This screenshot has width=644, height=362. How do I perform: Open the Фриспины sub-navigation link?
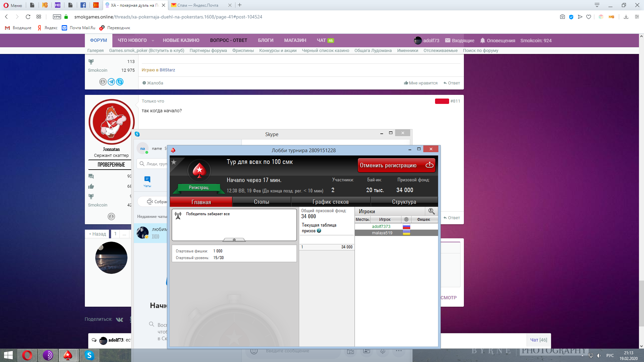[x=243, y=51]
